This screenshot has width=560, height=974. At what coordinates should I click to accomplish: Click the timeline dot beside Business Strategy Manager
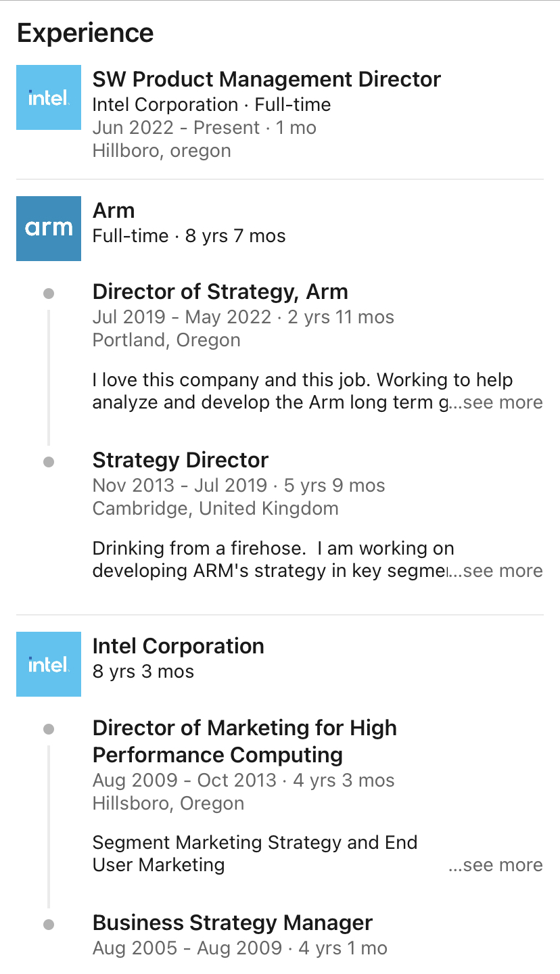pyautogui.click(x=49, y=925)
